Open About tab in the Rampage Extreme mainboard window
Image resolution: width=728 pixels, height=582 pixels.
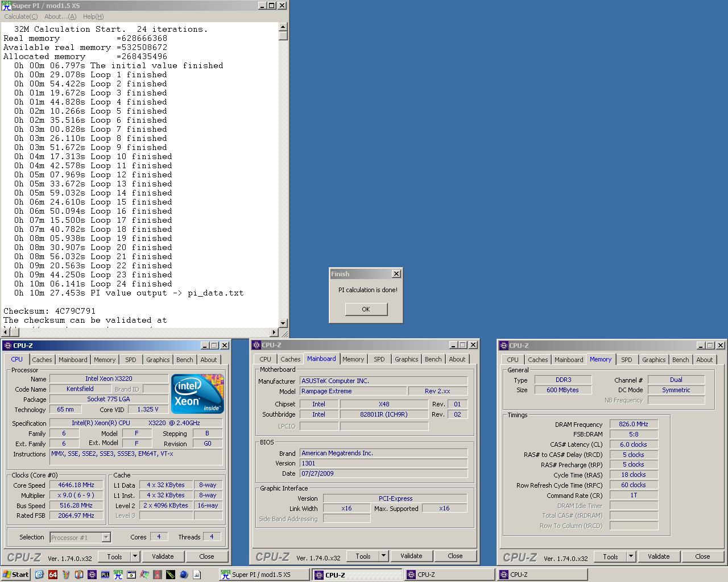(x=457, y=359)
